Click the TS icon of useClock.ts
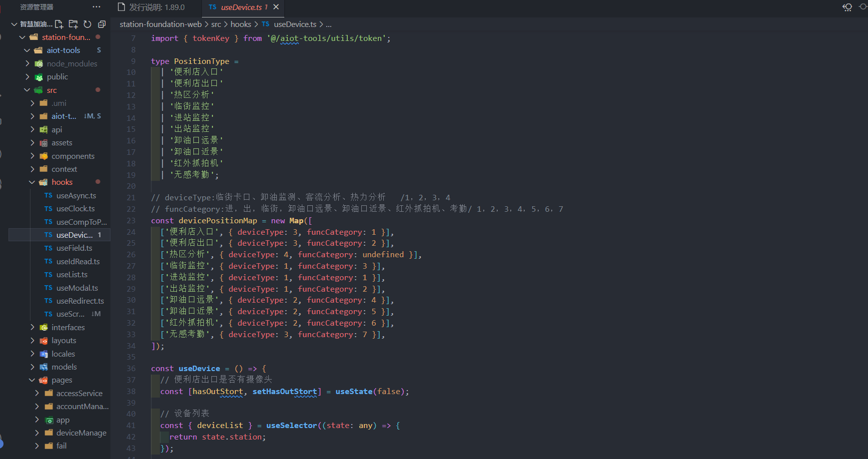Screen dimensions: 868x459 [x=48, y=208]
